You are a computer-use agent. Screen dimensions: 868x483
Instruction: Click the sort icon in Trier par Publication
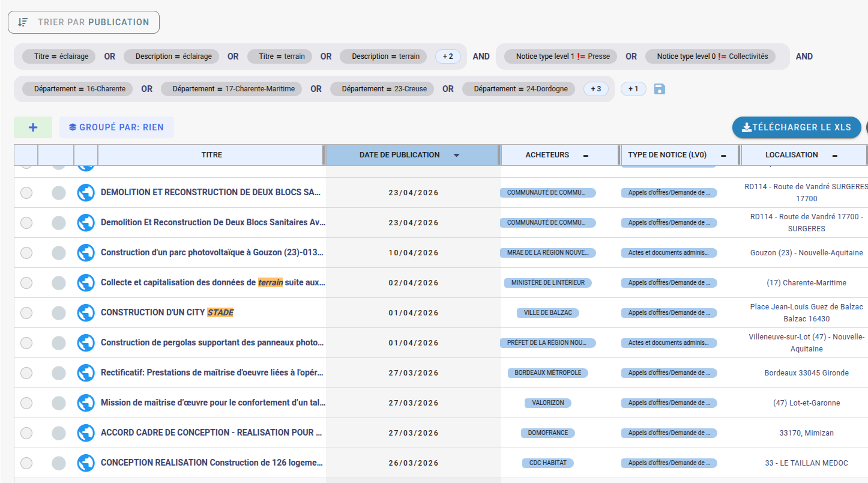23,22
